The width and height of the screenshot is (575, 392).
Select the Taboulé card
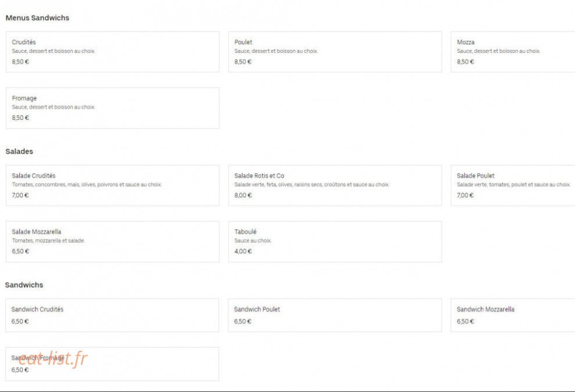pyautogui.click(x=335, y=241)
